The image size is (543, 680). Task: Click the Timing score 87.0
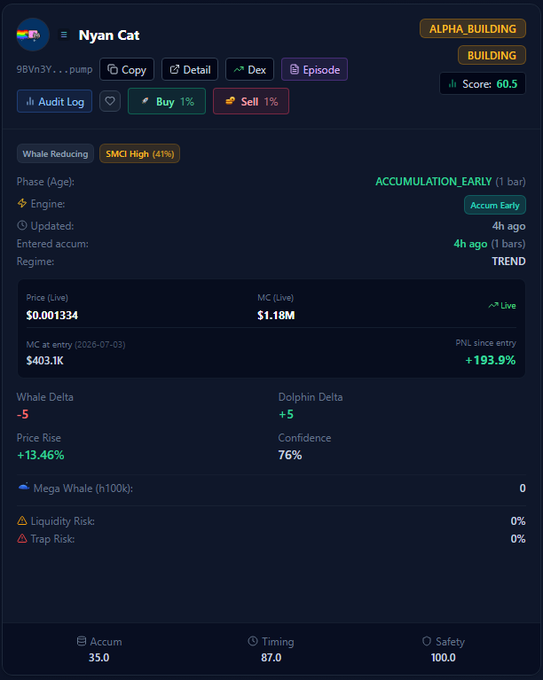point(271,657)
